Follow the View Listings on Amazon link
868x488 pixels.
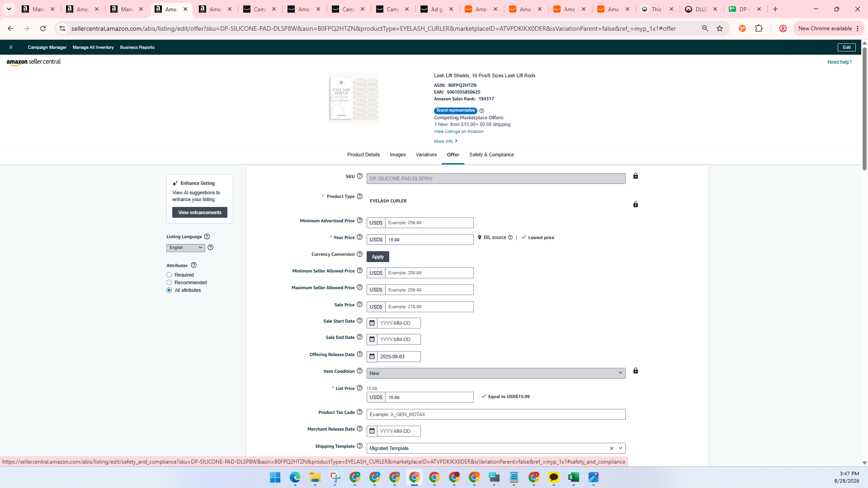pos(458,131)
